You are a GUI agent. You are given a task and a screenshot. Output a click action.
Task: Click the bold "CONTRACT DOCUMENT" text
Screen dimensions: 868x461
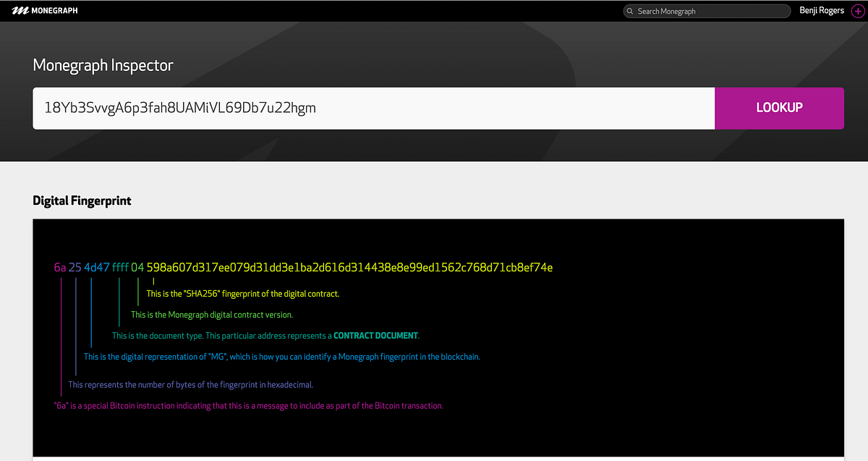click(375, 336)
